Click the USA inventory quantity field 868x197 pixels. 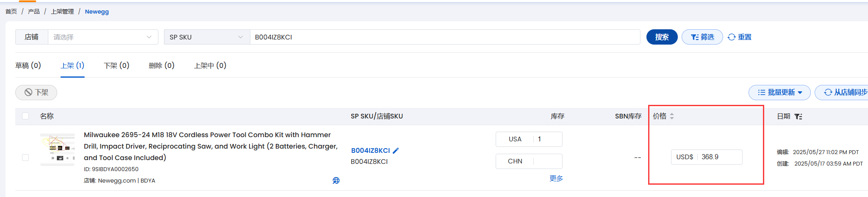(548, 139)
